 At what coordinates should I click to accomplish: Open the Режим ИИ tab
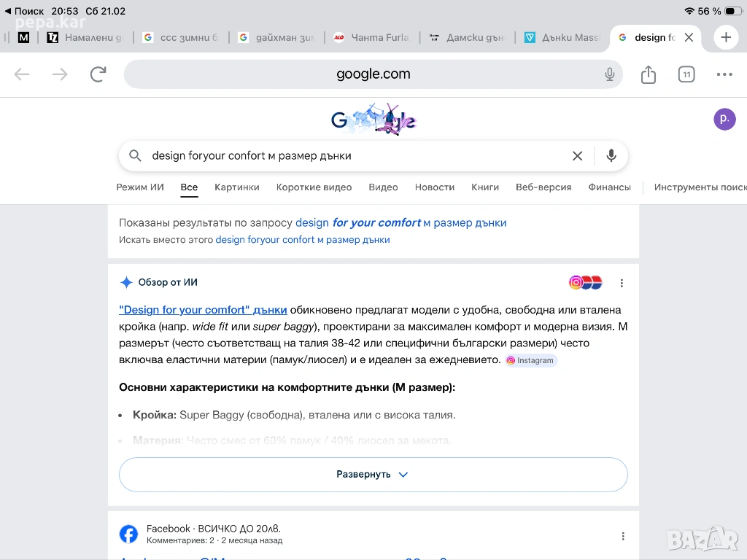click(x=140, y=187)
